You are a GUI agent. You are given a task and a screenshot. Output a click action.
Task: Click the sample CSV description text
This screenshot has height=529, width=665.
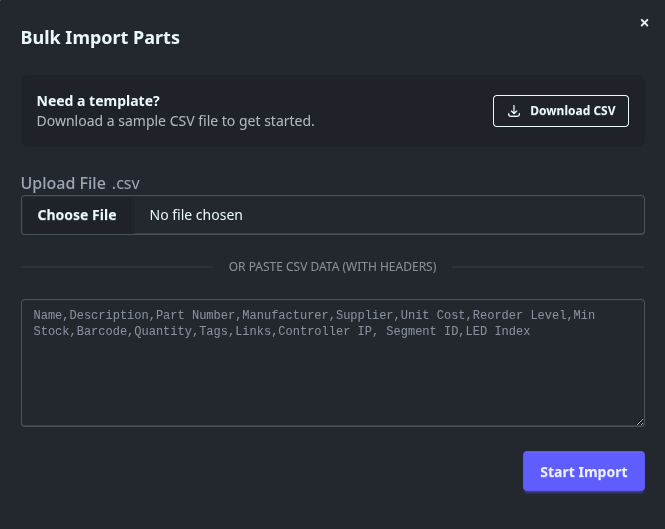175,121
